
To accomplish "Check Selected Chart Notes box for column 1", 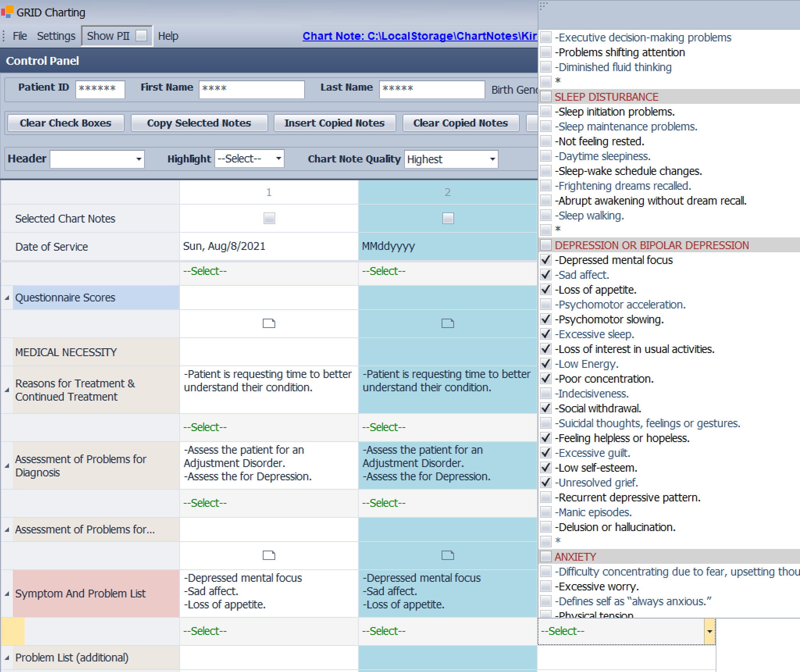I will coord(269,218).
